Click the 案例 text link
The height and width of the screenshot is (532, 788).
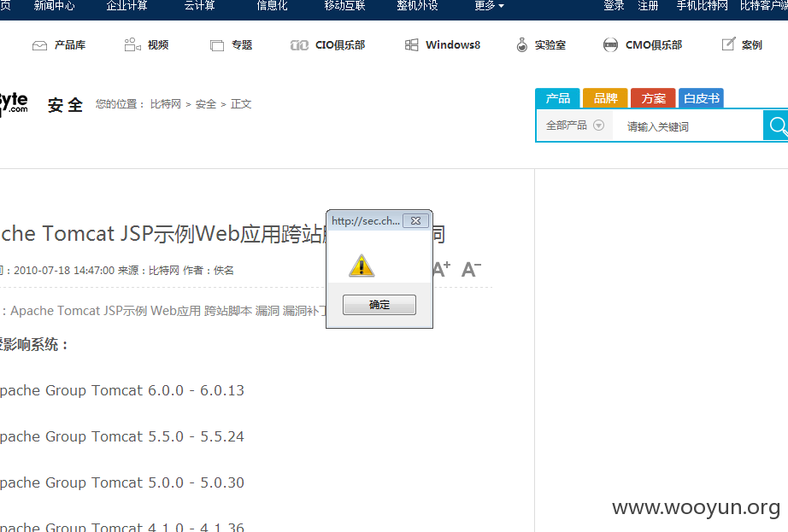752,45
